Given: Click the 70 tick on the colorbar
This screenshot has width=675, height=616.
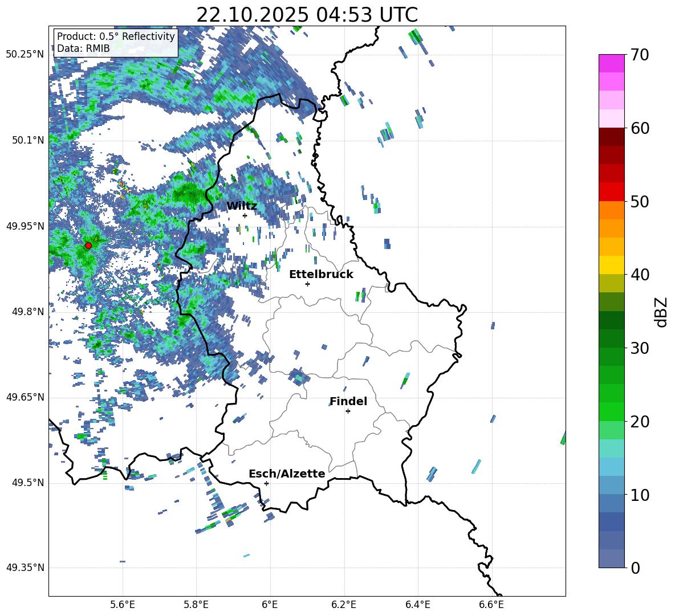Looking at the screenshot, I should pyautogui.click(x=640, y=55).
